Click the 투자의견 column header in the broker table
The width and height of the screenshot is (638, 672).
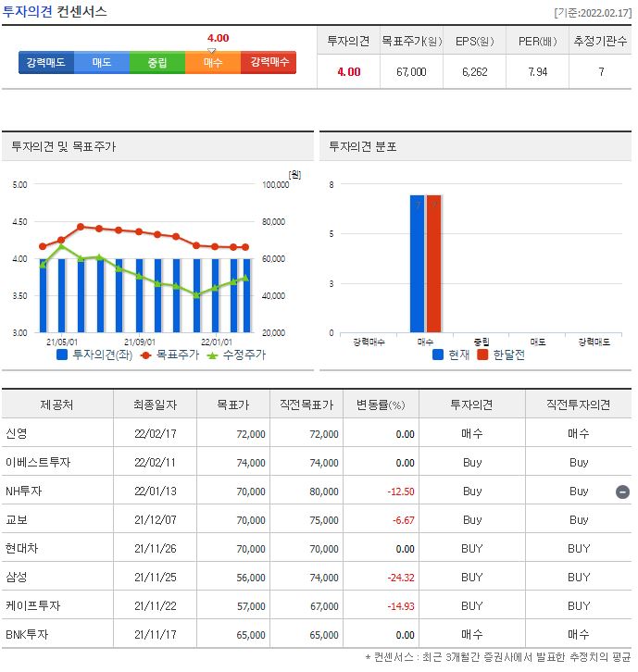point(471,404)
